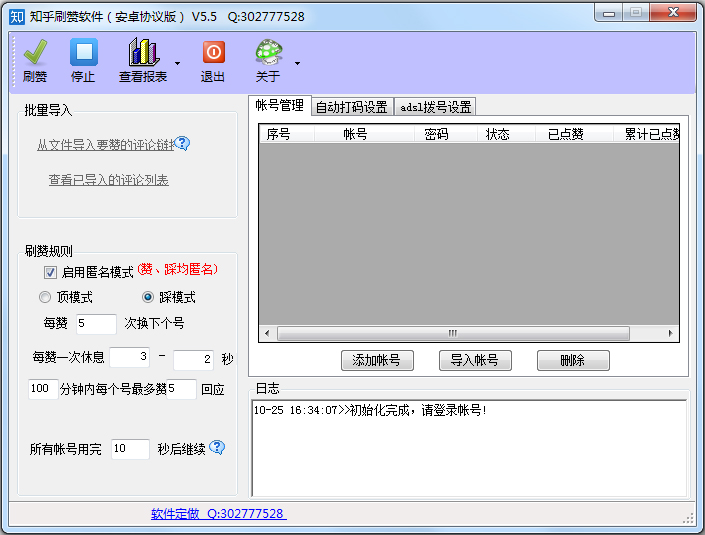Expand the 关于 dropdown arrow
Screen dimensions: 705x535
pos(297,63)
